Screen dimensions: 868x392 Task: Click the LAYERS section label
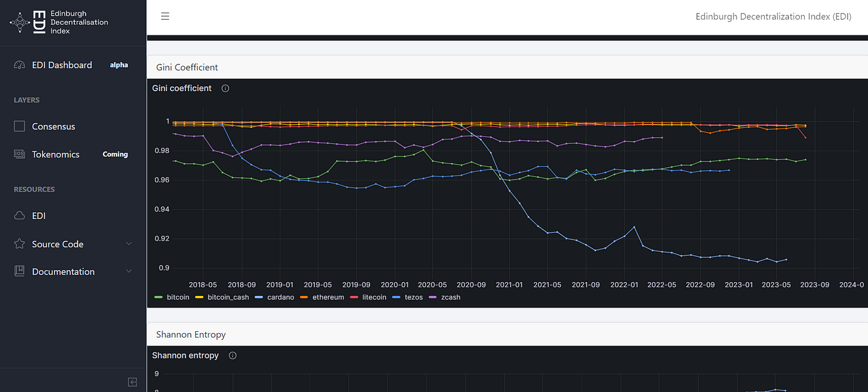click(27, 100)
